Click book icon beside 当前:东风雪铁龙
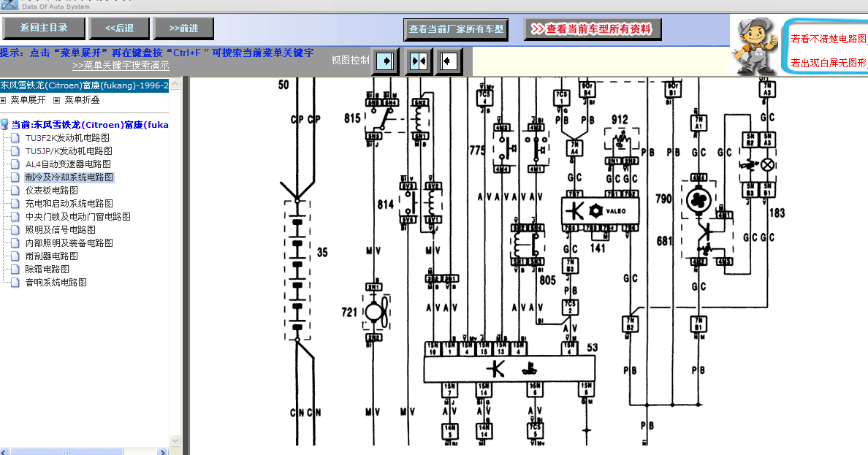The image size is (868, 455). coord(4,125)
